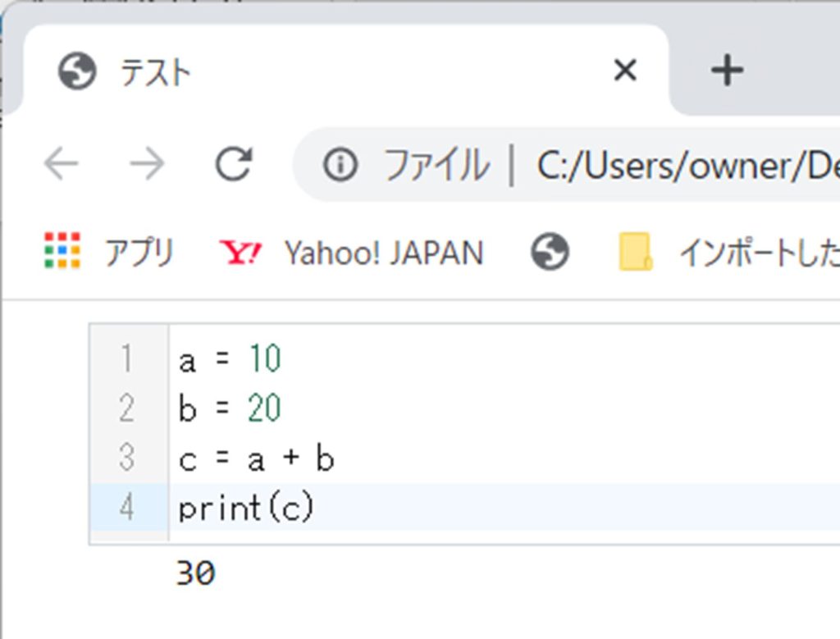Click the globe favicon on the テスト tab
The height and width of the screenshot is (639, 840).
click(77, 72)
